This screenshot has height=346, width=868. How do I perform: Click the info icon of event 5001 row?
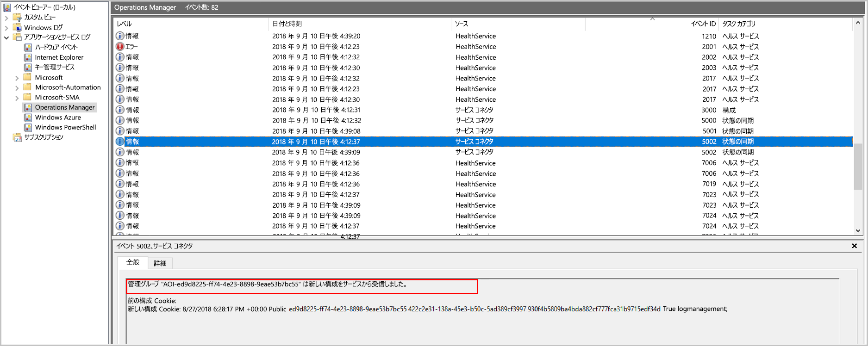pyautogui.click(x=120, y=131)
